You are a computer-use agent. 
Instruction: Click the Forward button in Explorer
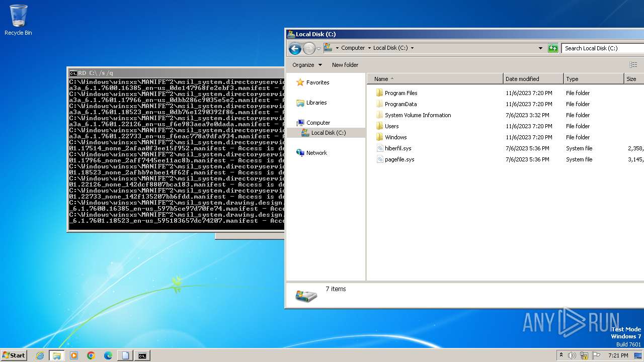(309, 48)
